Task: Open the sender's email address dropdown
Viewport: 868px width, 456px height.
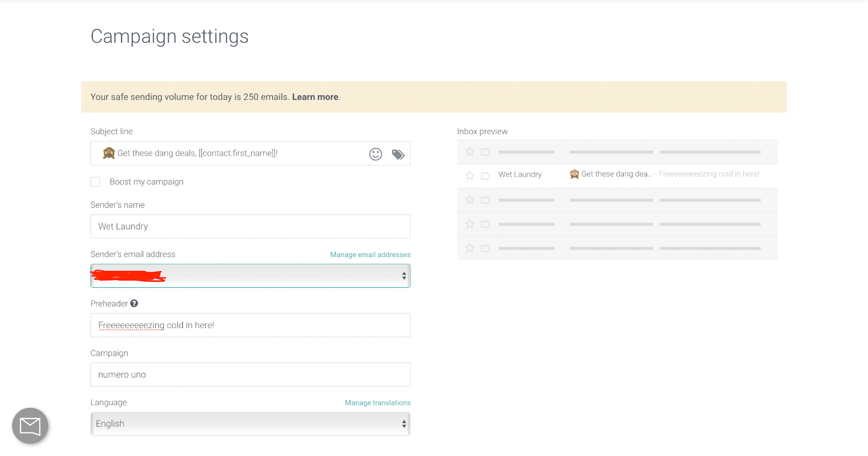Action: click(250, 276)
